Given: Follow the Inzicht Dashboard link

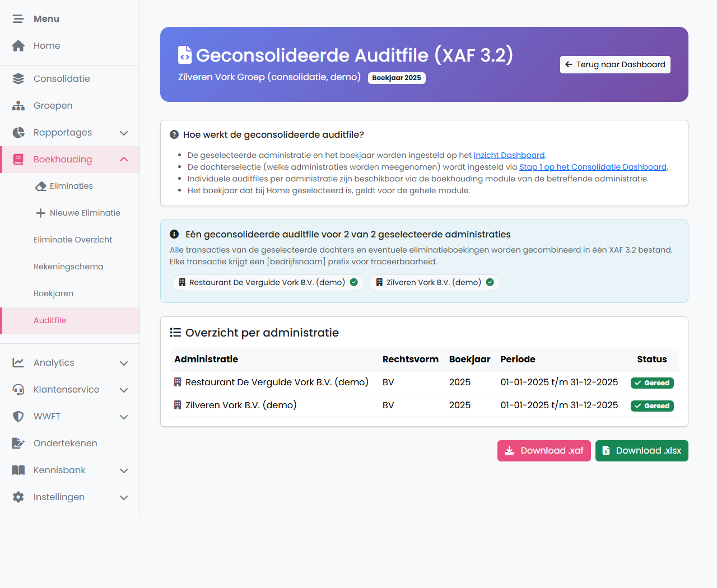Looking at the screenshot, I should click(509, 155).
